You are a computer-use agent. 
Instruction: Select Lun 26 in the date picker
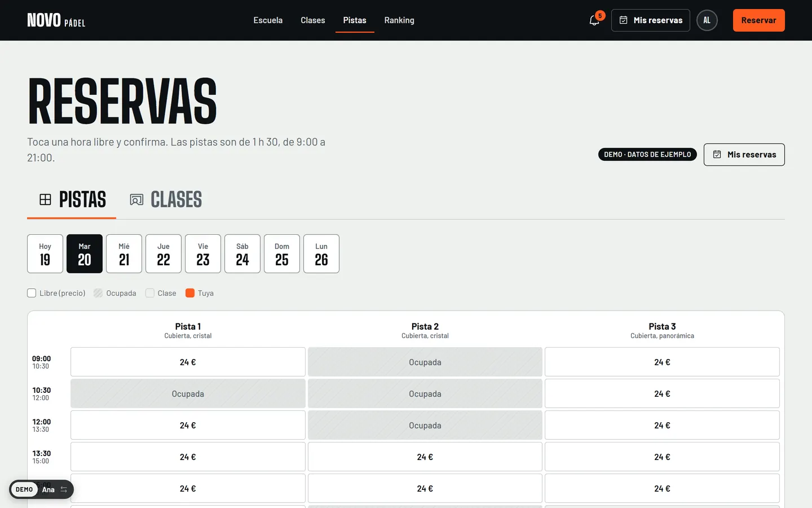pos(321,254)
